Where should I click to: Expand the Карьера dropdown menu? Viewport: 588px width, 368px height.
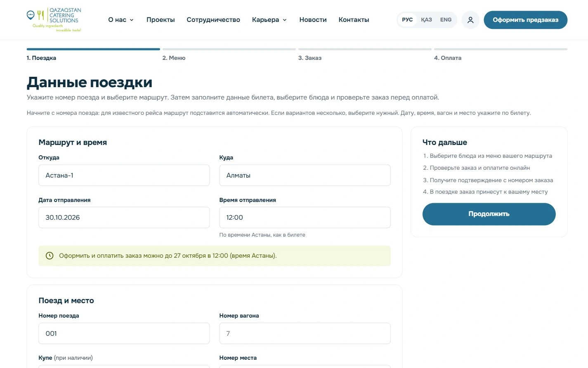click(x=269, y=20)
